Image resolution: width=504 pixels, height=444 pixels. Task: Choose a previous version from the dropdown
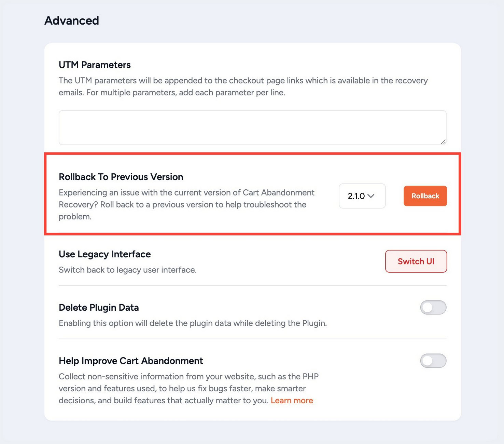(x=362, y=196)
